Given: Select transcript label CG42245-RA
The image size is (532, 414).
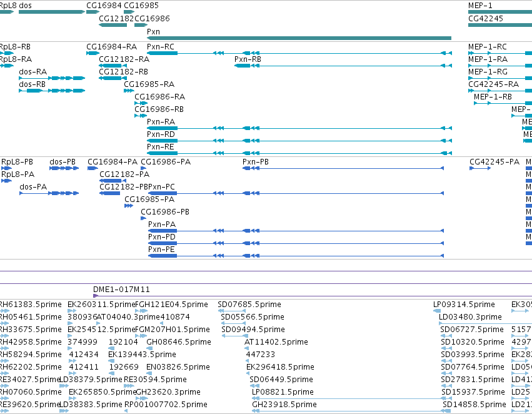Looking at the screenshot, I should pyautogui.click(x=493, y=84).
